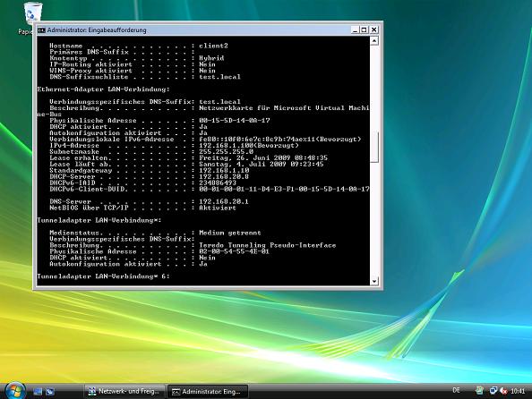Click the IPv4 address 192.168.1.100(Bevorzugt)
Screen dimensions: 532x399
(x=249, y=146)
